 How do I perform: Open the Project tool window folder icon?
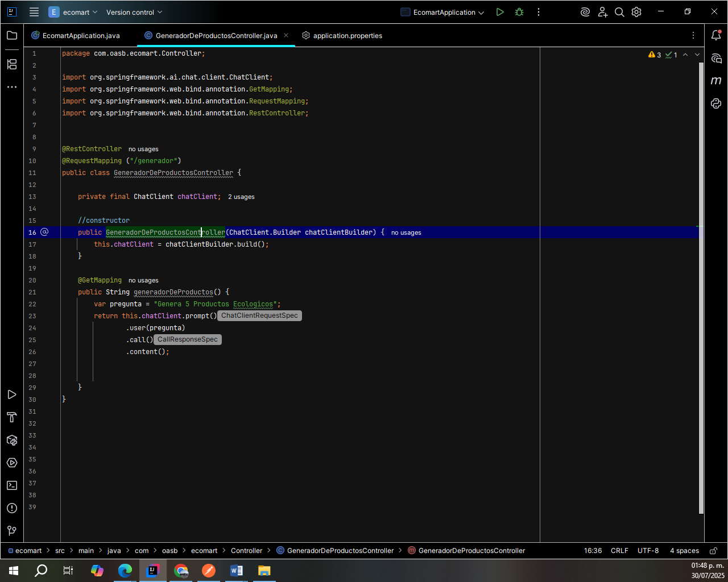[12, 35]
